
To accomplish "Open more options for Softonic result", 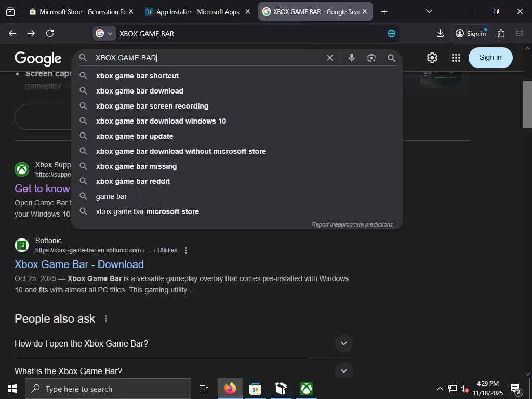I will click(185, 250).
